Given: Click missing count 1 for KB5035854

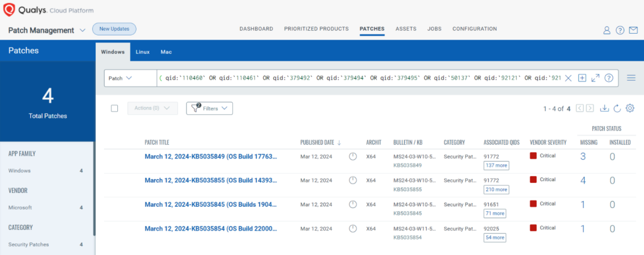Looking at the screenshot, I should pos(583,229).
